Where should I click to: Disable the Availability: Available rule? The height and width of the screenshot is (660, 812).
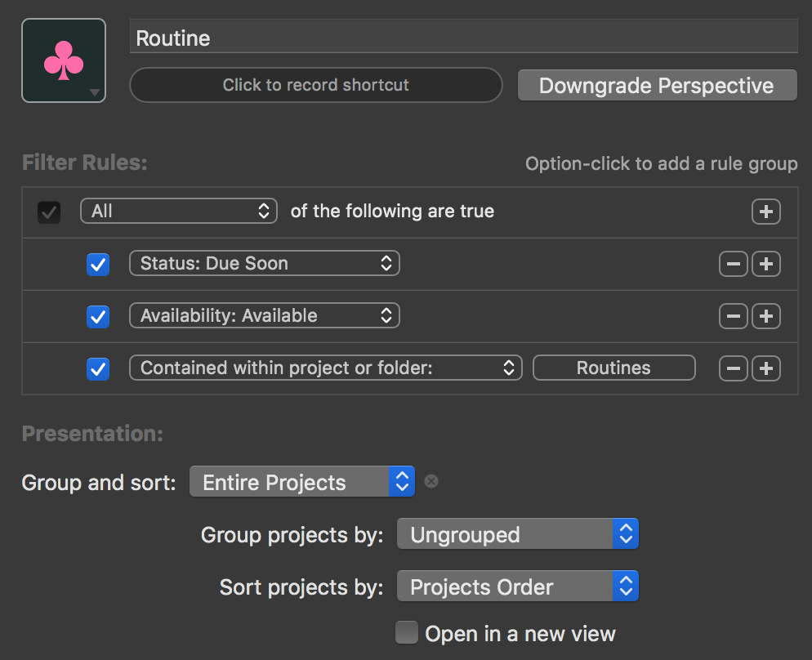pos(97,316)
